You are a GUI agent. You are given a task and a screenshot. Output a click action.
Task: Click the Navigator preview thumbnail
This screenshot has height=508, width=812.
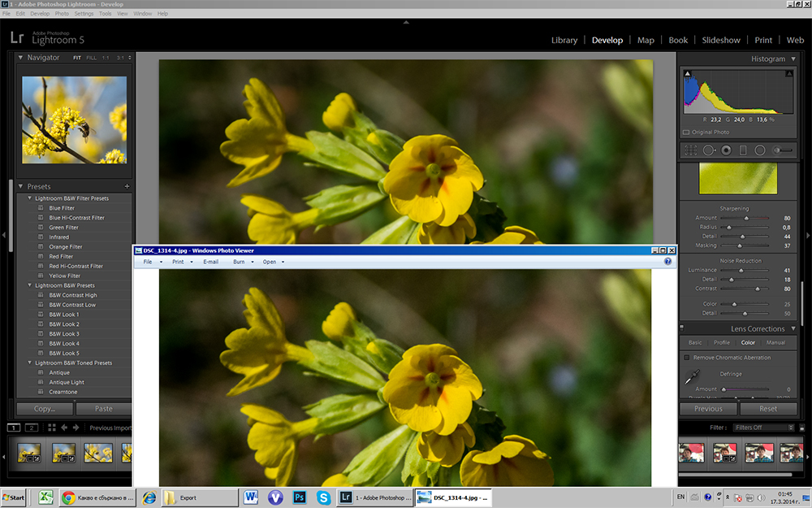click(74, 119)
